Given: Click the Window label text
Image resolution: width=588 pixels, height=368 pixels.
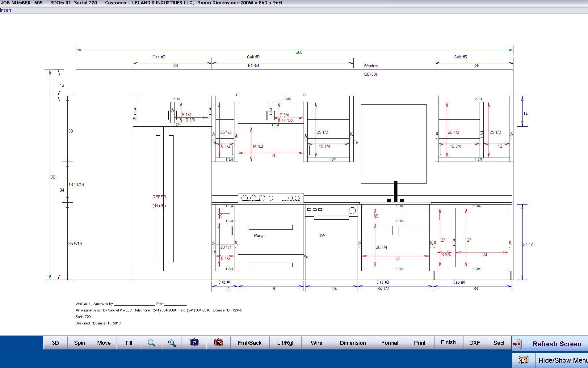Looking at the screenshot, I should [x=371, y=66].
